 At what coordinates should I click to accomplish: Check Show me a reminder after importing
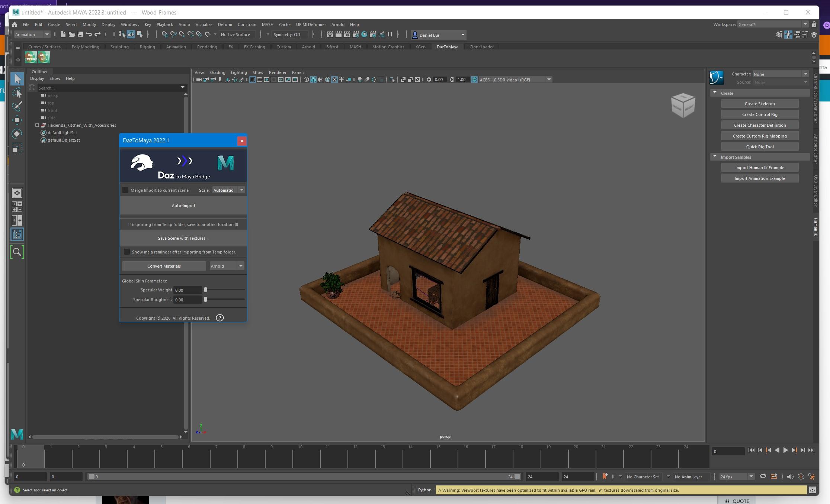127,252
